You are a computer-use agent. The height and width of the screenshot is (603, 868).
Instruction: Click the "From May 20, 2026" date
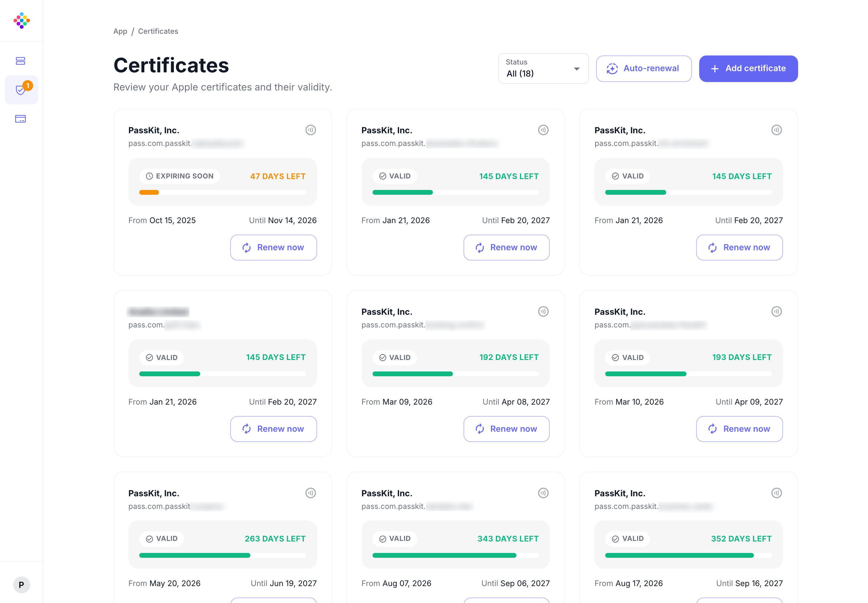coord(164,583)
